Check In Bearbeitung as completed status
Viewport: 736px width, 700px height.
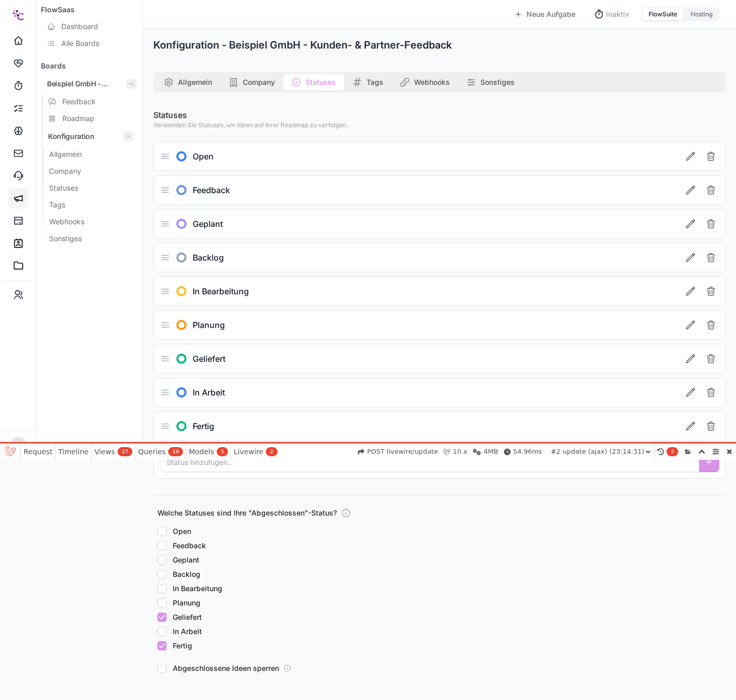pyautogui.click(x=162, y=589)
